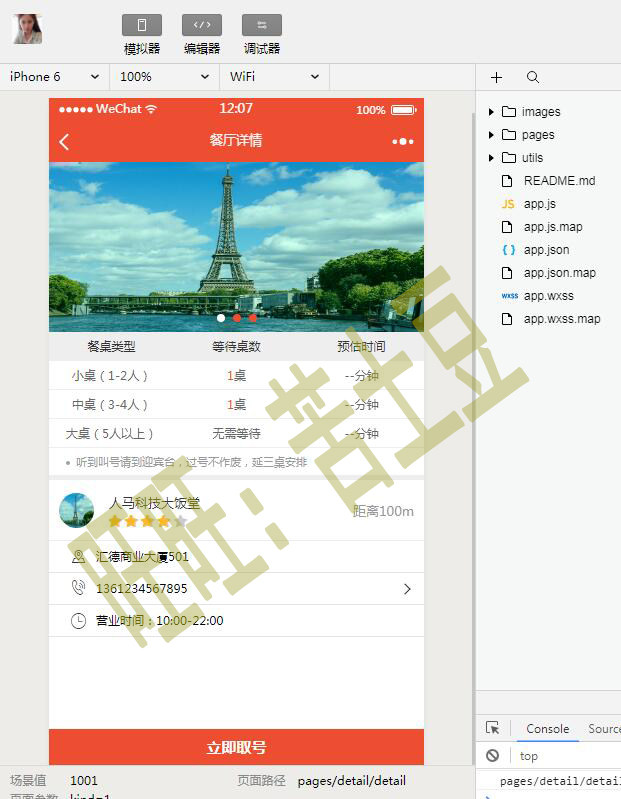
Task: Expand the utils folder
Action: (x=491, y=157)
